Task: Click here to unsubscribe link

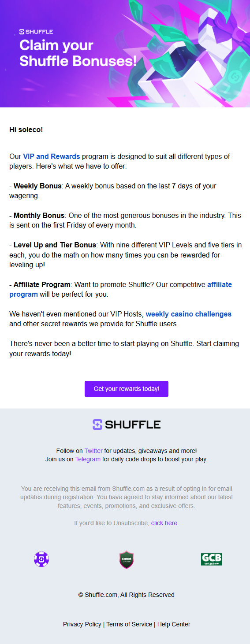Action: (164, 523)
